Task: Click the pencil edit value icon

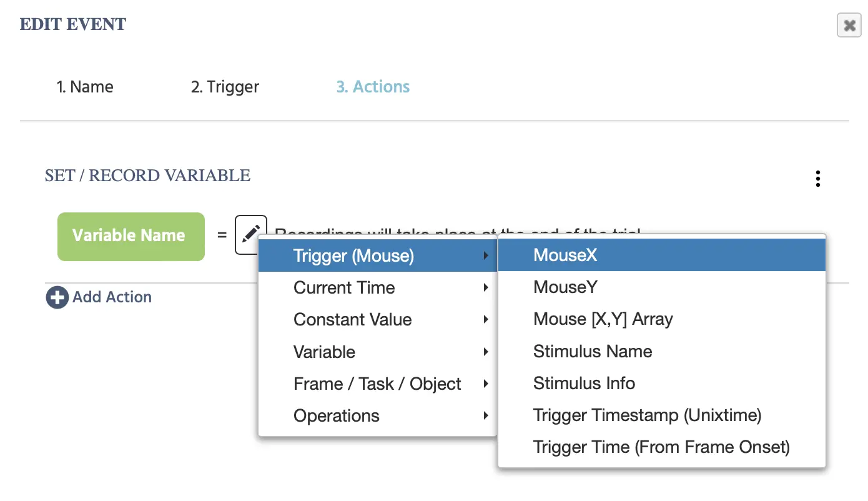Action: [x=250, y=234]
